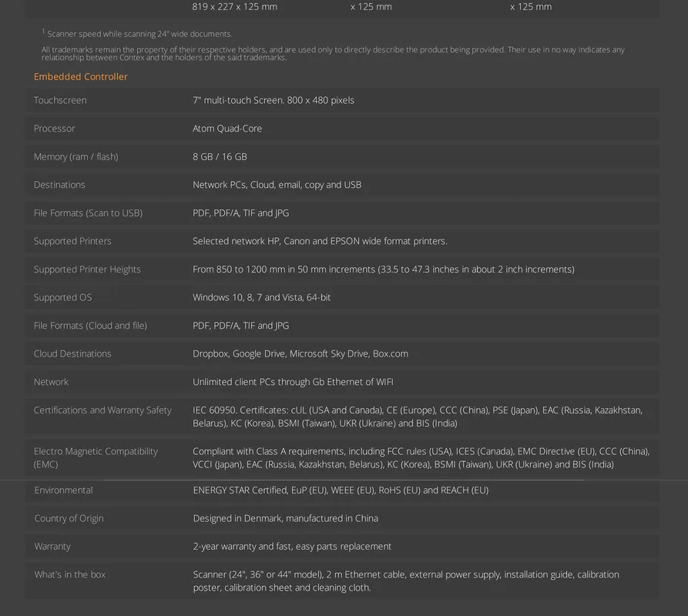Click the 8 GB / 16 GB value
Image resolution: width=688 pixels, height=616 pixels.
point(220,156)
